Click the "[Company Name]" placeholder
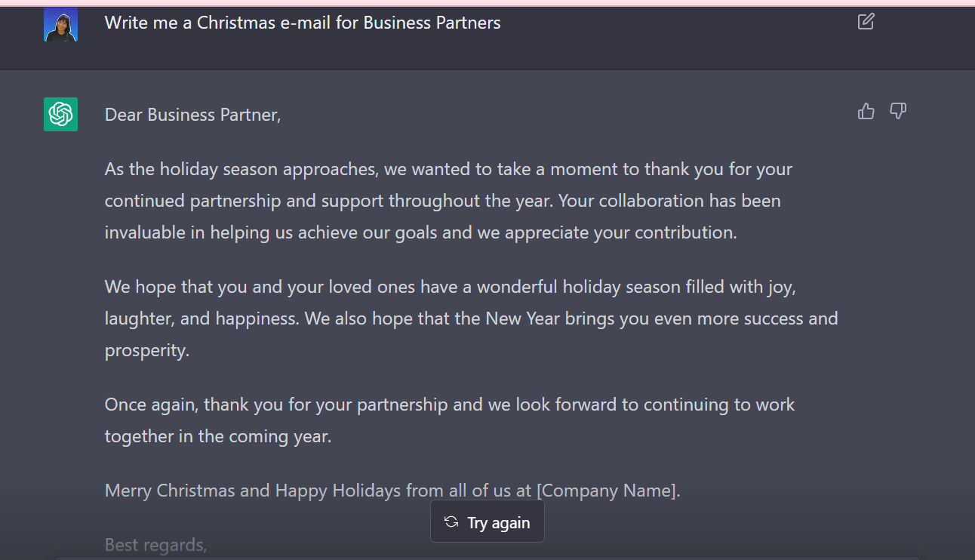Viewport: 975px width, 560px height. click(607, 491)
